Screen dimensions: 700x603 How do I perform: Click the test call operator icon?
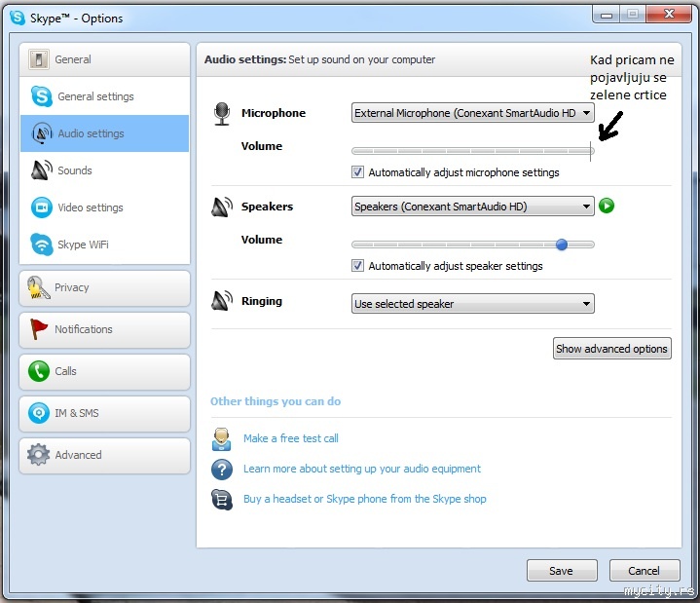tap(221, 439)
